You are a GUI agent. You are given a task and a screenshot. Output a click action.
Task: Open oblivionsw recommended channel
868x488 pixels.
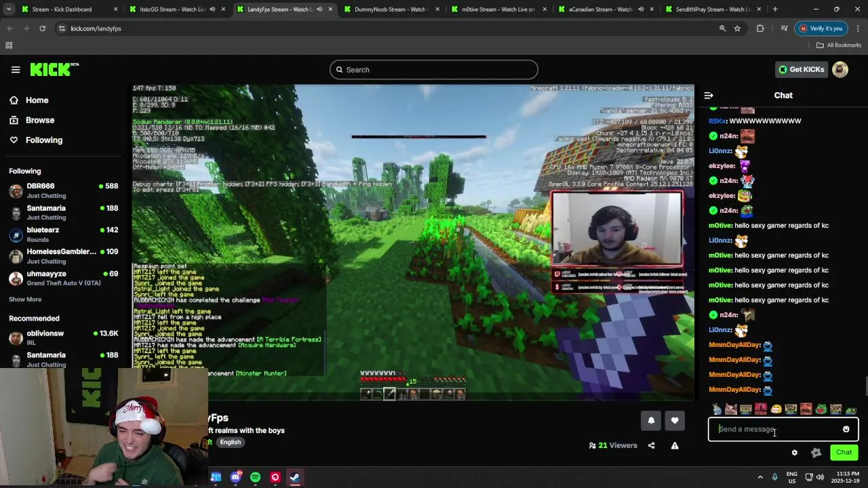coord(63,338)
